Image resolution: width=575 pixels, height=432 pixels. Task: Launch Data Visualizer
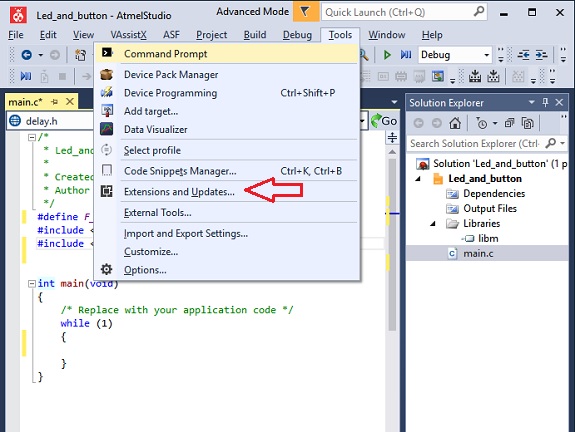pyautogui.click(x=227, y=129)
